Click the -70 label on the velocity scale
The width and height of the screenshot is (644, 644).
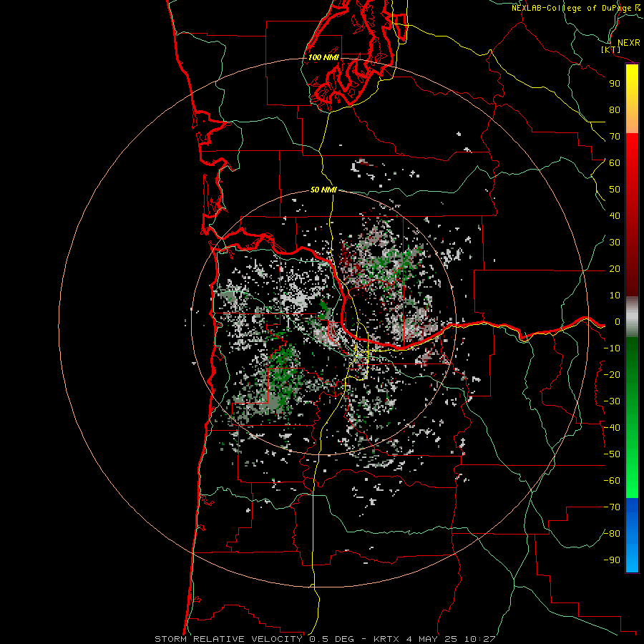[612, 507]
